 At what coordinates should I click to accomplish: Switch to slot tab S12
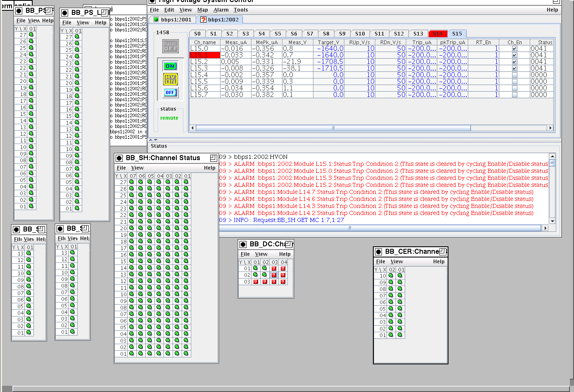point(399,34)
